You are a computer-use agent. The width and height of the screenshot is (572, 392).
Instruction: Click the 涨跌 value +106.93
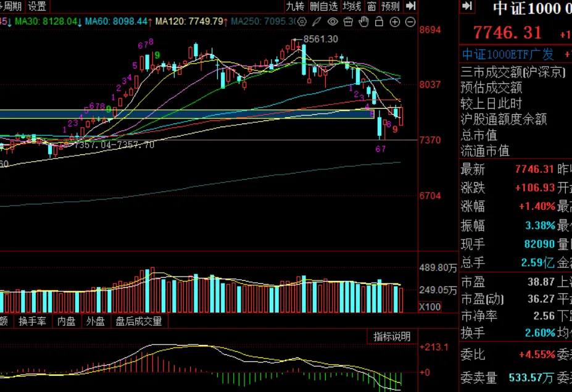coord(535,188)
